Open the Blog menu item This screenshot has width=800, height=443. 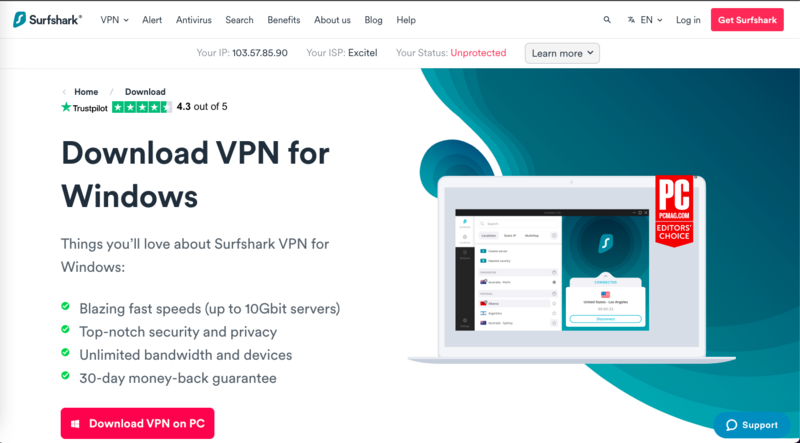point(373,20)
